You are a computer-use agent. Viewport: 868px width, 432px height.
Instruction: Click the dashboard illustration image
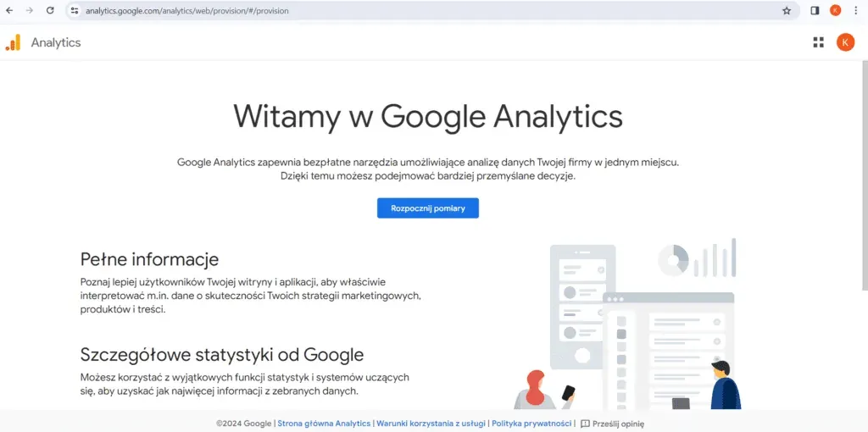click(x=627, y=324)
